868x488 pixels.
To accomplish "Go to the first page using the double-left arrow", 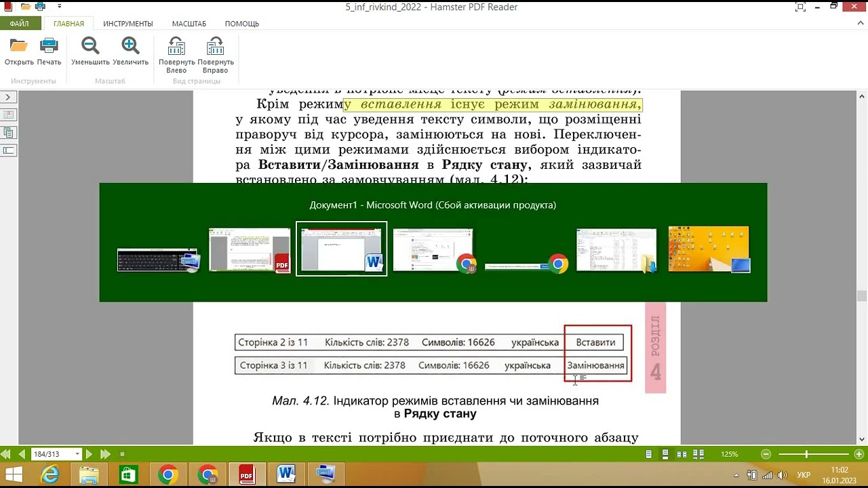I will pos(6,454).
